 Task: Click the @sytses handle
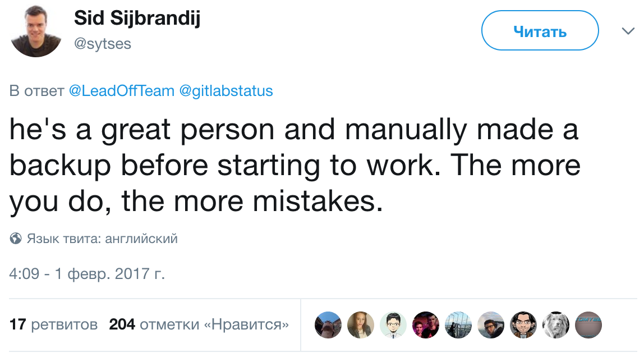click(x=103, y=43)
